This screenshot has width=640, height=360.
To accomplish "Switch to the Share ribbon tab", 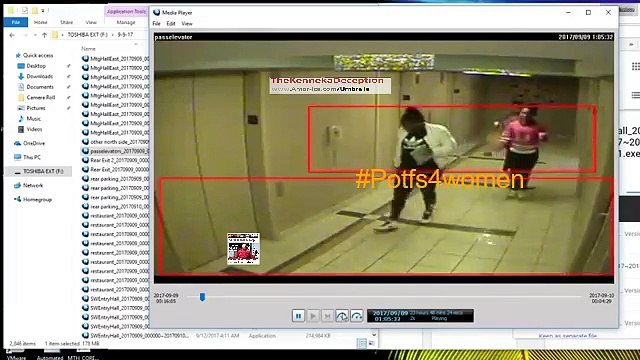I will point(67,22).
